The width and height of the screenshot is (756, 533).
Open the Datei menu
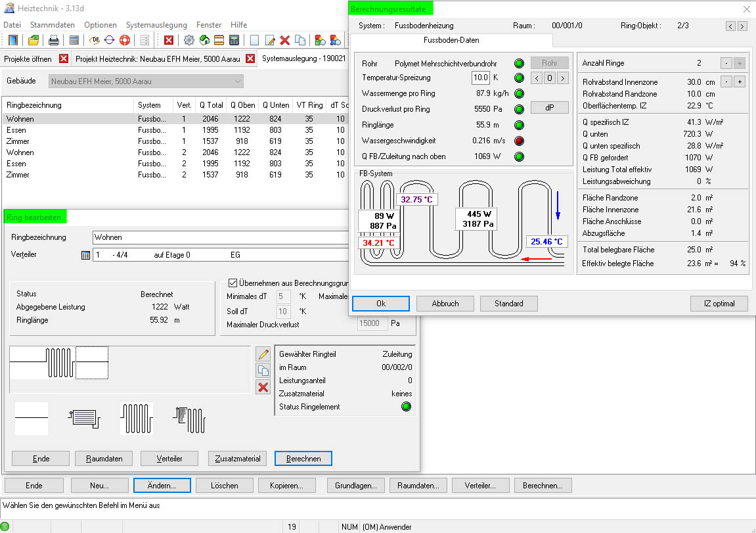[12, 24]
